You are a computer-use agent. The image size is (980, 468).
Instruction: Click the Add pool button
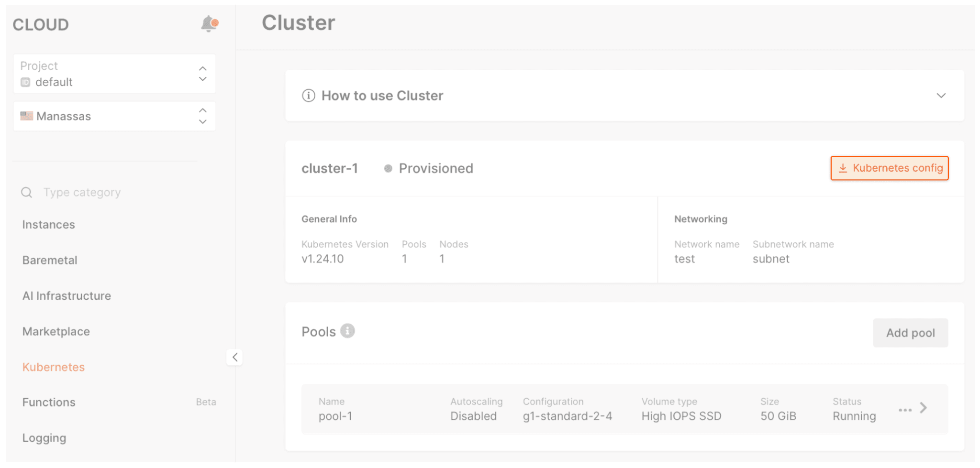pyautogui.click(x=910, y=333)
